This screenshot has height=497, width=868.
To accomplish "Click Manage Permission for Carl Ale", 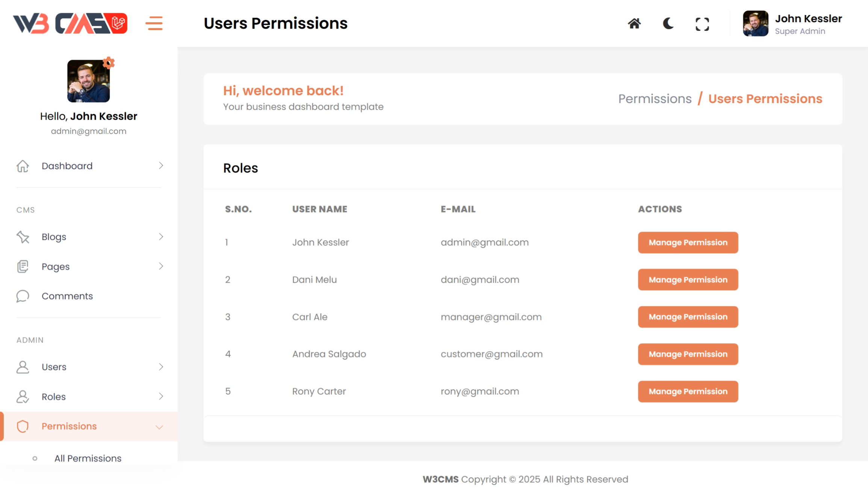I will click(688, 317).
